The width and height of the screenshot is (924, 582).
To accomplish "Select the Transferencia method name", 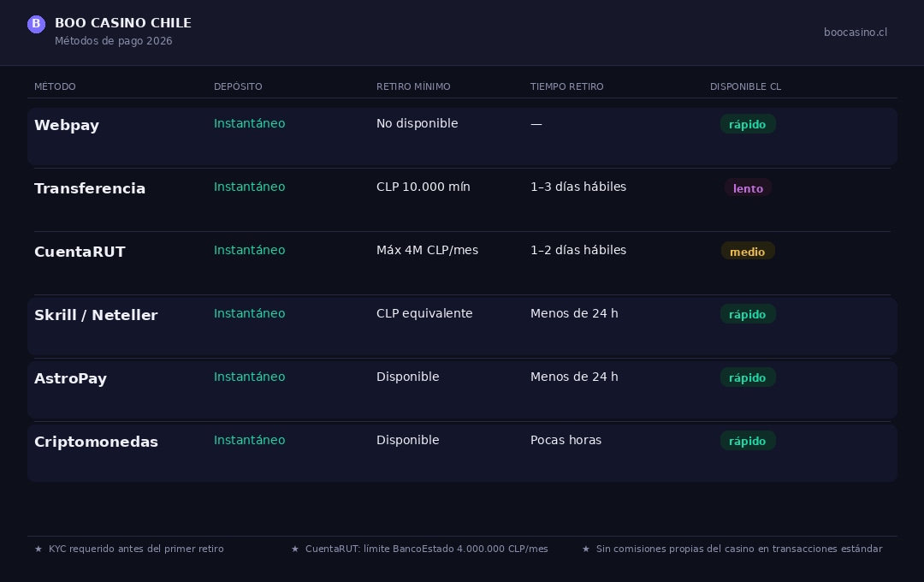I will (x=90, y=188).
